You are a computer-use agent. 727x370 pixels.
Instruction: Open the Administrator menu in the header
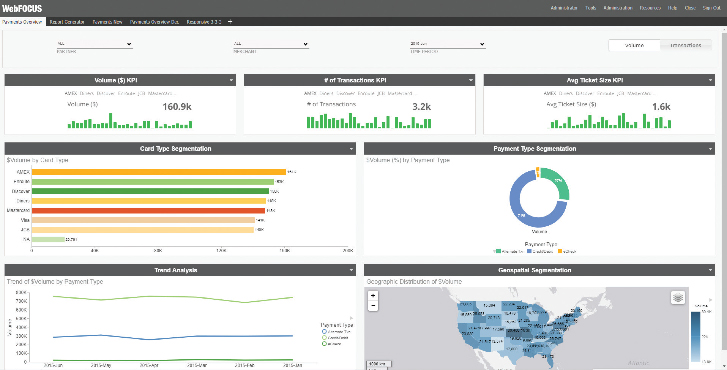(x=564, y=8)
